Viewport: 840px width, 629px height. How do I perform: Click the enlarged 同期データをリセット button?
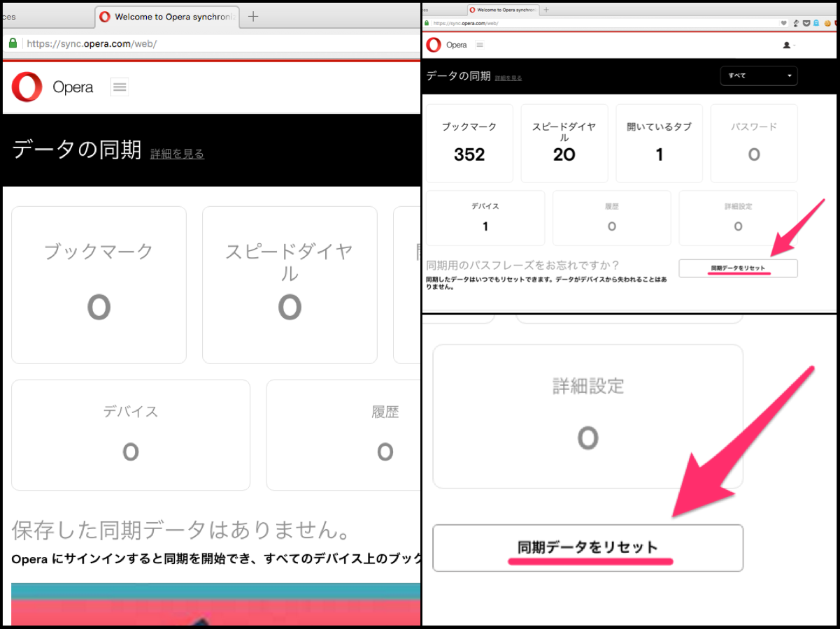coord(588,548)
